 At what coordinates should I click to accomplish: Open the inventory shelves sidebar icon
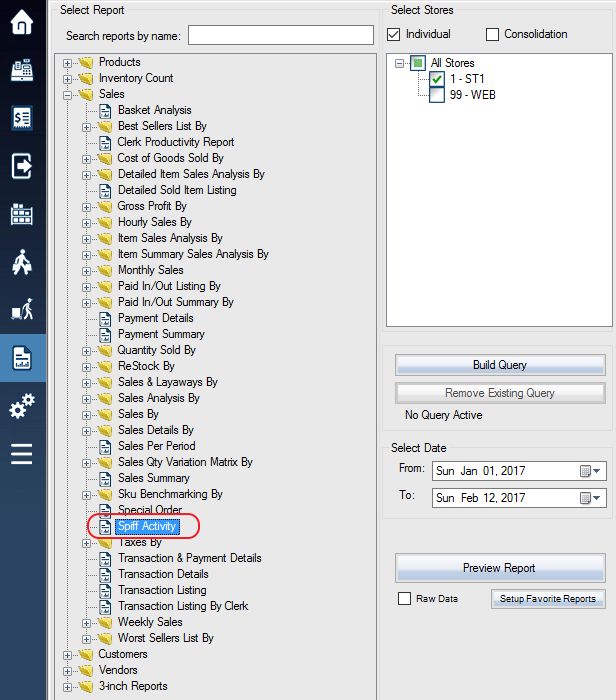[x=22, y=214]
